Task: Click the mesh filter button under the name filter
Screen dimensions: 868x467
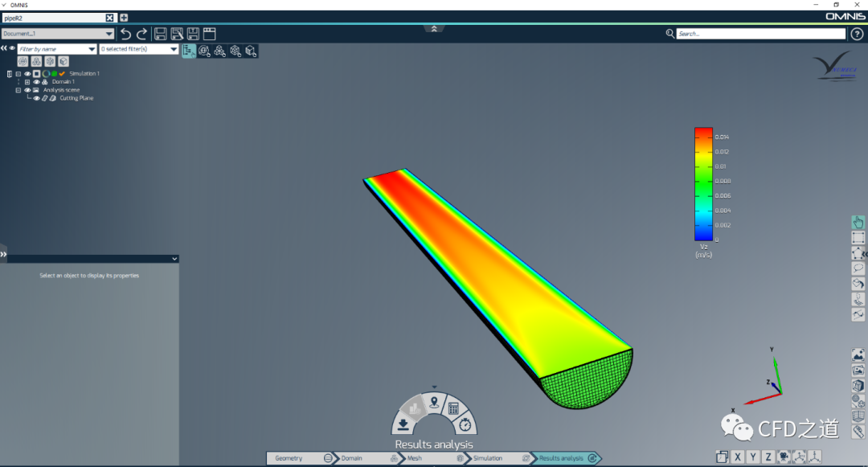Action: pyautogui.click(x=50, y=61)
